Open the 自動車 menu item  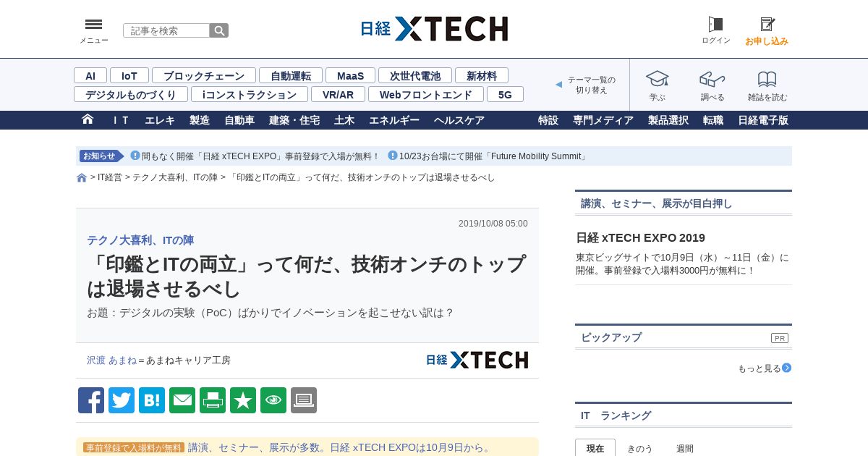(239, 120)
